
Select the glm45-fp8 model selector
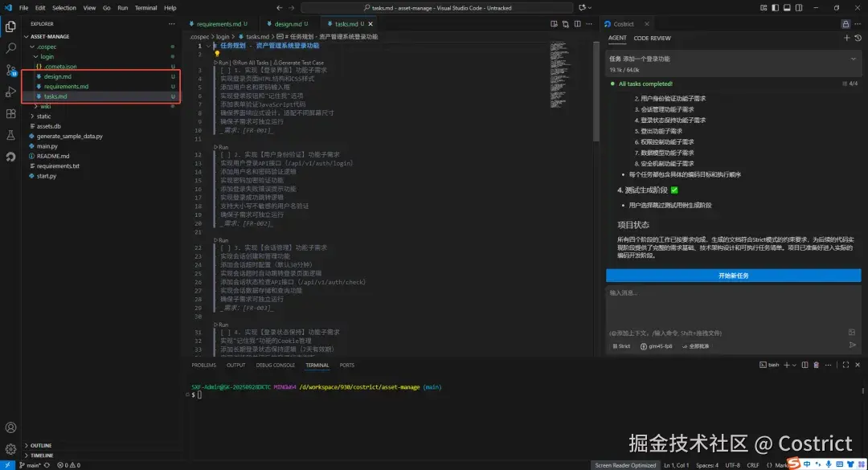click(x=657, y=346)
